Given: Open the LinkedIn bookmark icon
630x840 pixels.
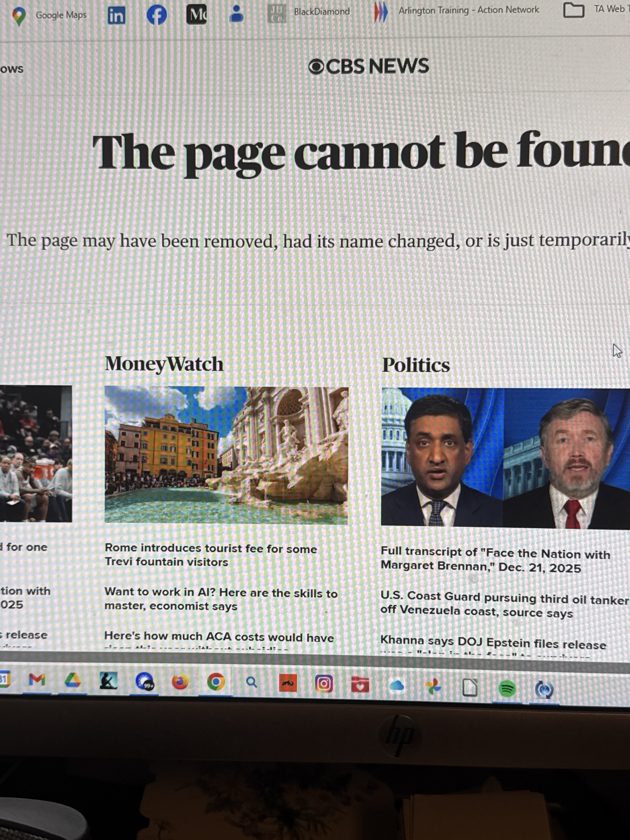Looking at the screenshot, I should [116, 16].
